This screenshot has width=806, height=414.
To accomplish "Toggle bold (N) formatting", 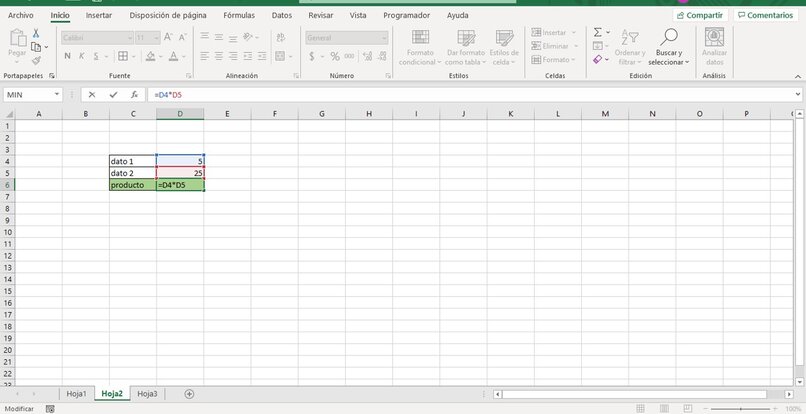I will [x=67, y=57].
